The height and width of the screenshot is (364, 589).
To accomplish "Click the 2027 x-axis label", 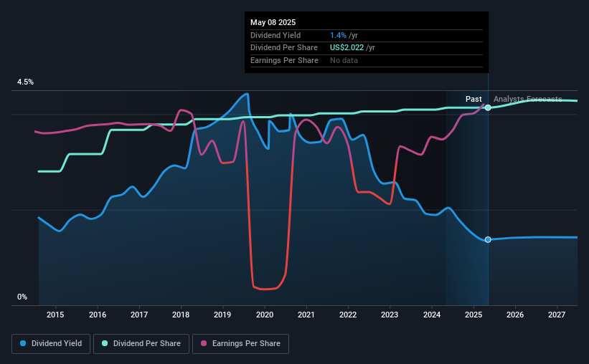I will 557,315.
